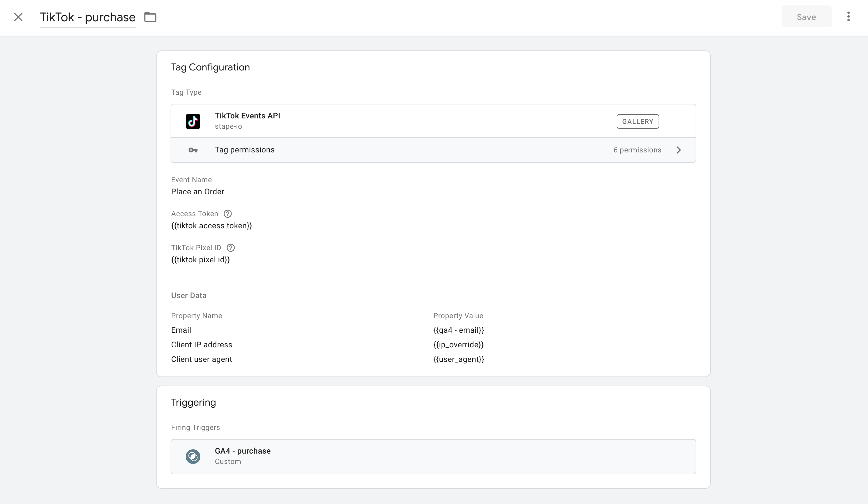Open the help icon beside Access Token
Screen dimensions: 868x504
click(228, 213)
